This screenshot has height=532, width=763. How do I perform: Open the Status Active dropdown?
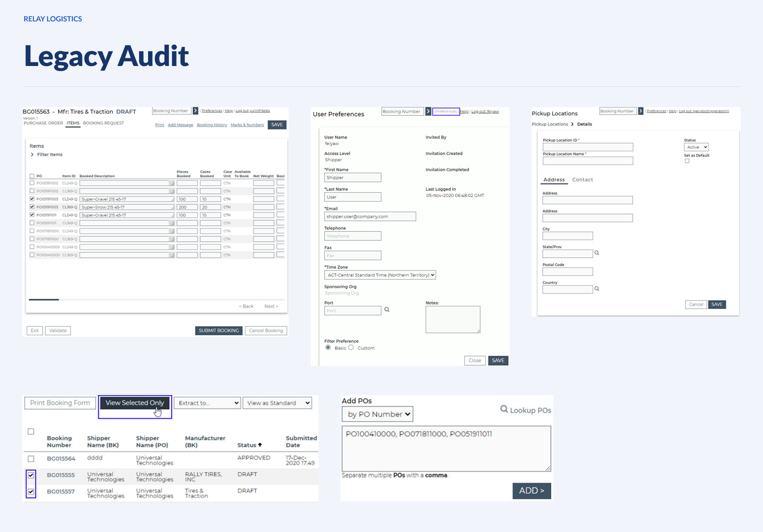point(696,147)
